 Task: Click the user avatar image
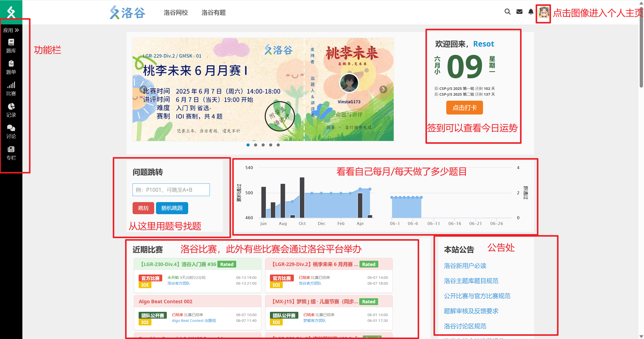(543, 13)
